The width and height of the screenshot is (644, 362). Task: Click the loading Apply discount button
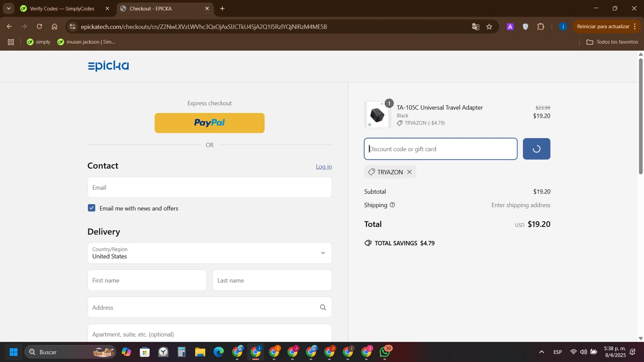point(536,149)
